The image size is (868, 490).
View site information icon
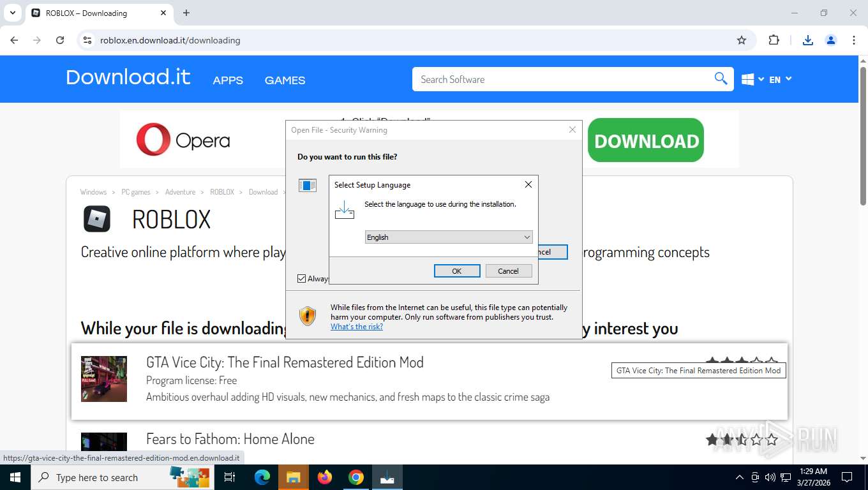tap(87, 40)
